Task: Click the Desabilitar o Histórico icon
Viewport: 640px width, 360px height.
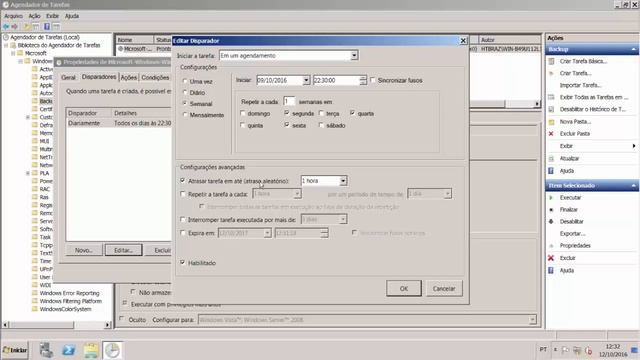Action: click(551, 109)
